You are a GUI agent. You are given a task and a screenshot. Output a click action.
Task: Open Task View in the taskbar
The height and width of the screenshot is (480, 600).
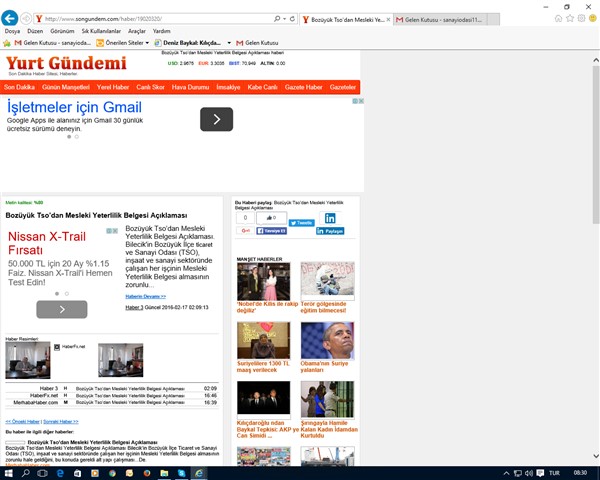42,473
